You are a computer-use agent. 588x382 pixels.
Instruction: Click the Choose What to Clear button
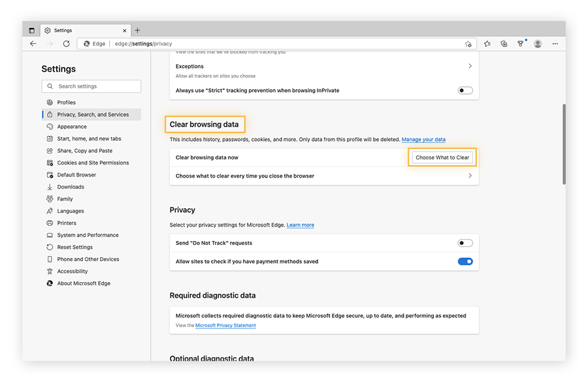(x=442, y=157)
